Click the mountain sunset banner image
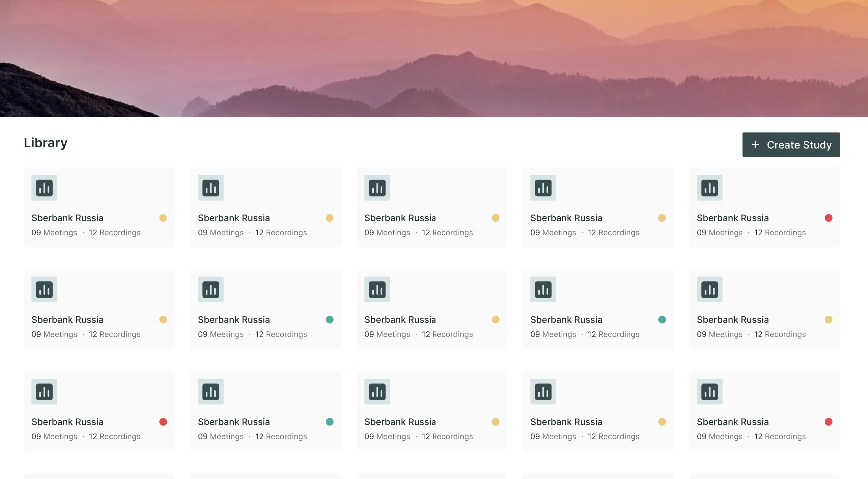The image size is (868, 479). click(434, 58)
